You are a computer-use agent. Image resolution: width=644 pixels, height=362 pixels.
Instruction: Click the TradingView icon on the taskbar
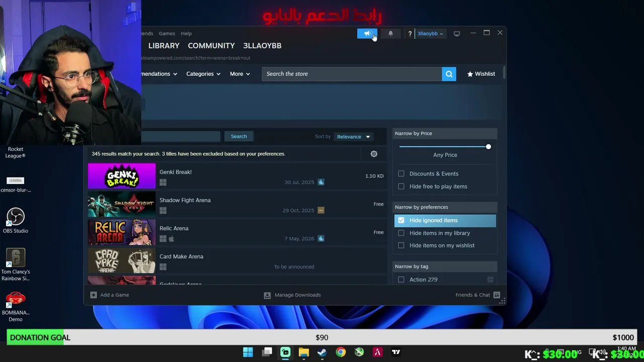396,352
